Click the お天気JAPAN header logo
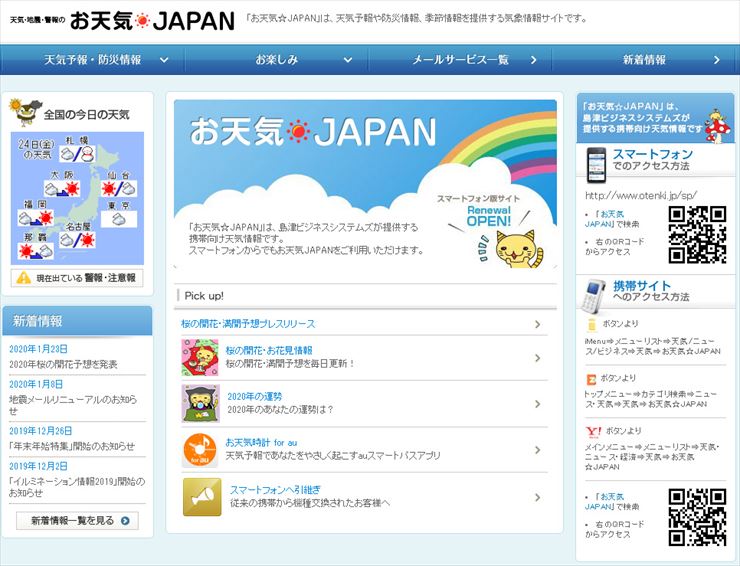 click(122, 20)
